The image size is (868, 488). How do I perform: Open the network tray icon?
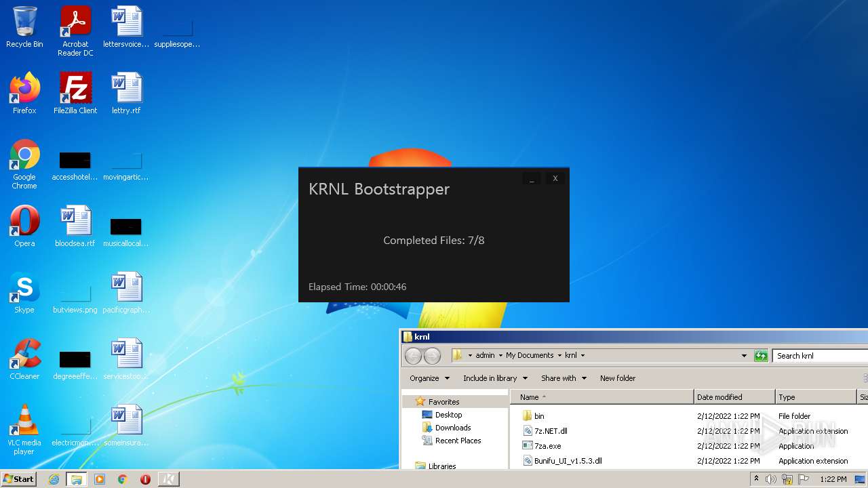(x=787, y=479)
